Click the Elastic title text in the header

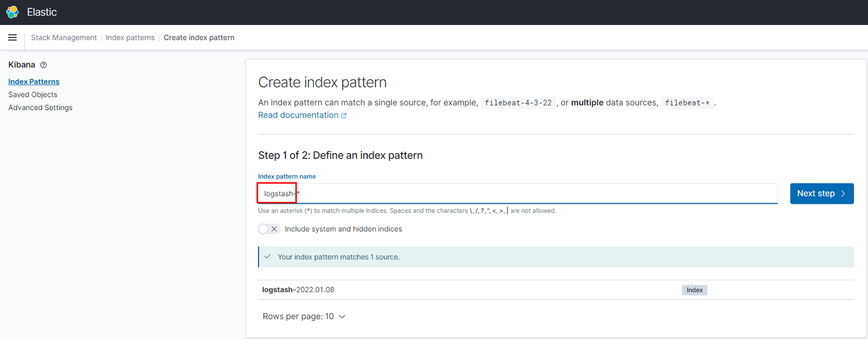tap(42, 12)
